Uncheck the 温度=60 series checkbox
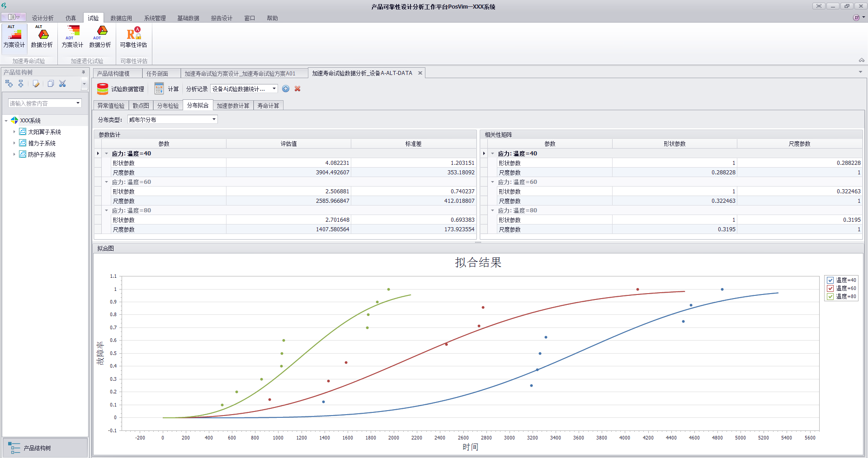The width and height of the screenshot is (868, 458). [830, 288]
